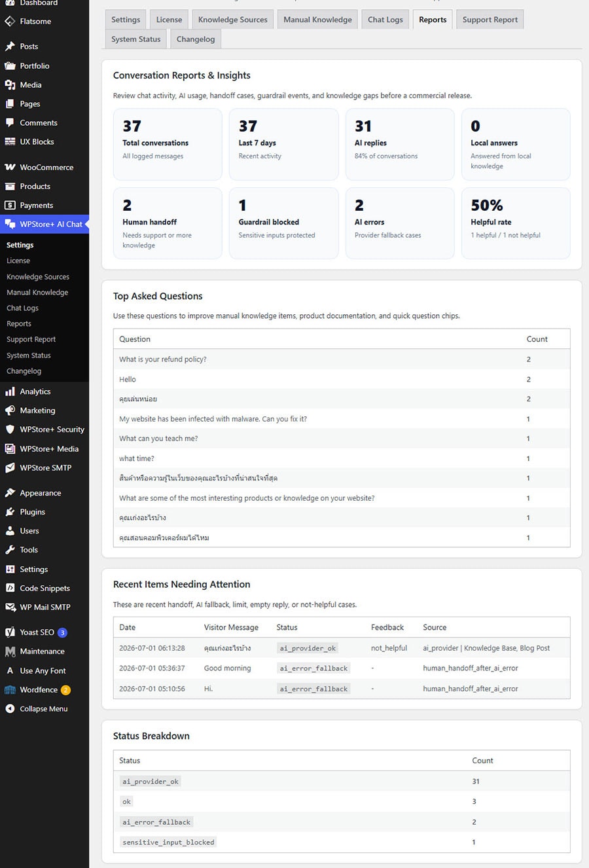589x868 pixels.
Task: Click the WPStore+ Media icon
Action: point(10,449)
